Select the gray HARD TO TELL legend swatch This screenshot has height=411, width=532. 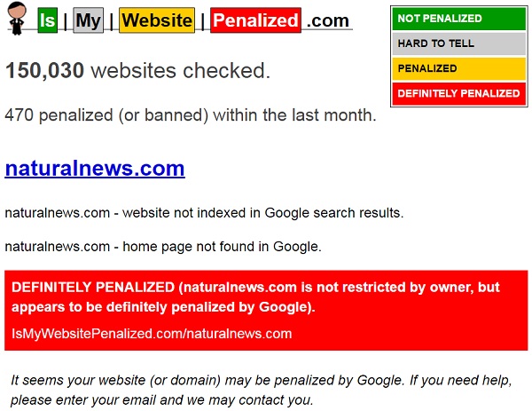click(x=458, y=43)
